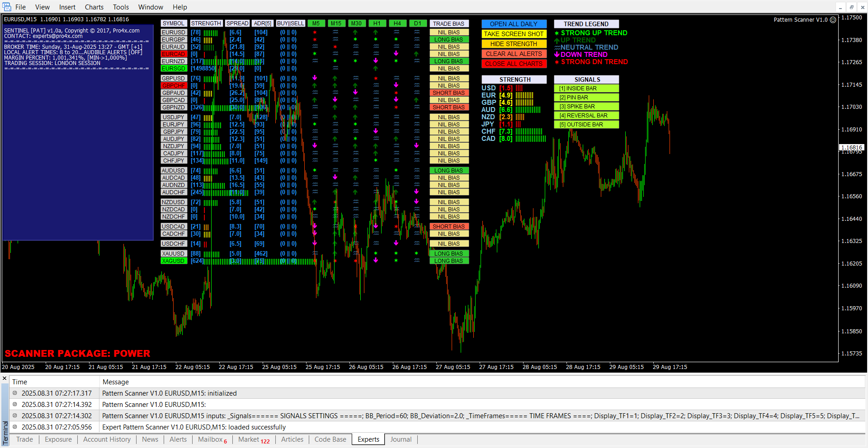Switch to the Journal tab
The height and width of the screenshot is (448, 868).
coord(401,439)
